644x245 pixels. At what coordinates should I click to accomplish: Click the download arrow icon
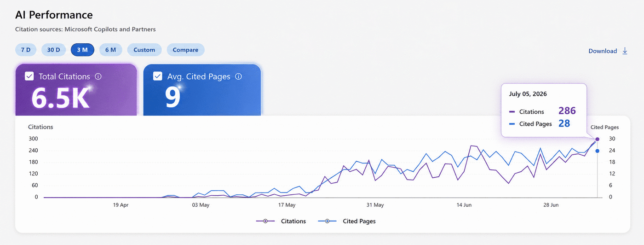625,51
